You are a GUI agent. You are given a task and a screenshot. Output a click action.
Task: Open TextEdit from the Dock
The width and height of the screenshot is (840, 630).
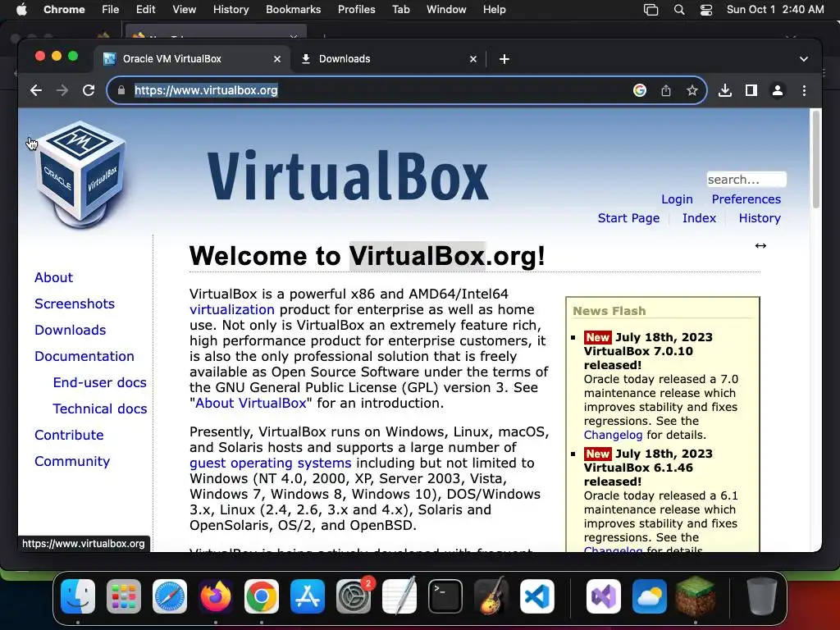[399, 596]
